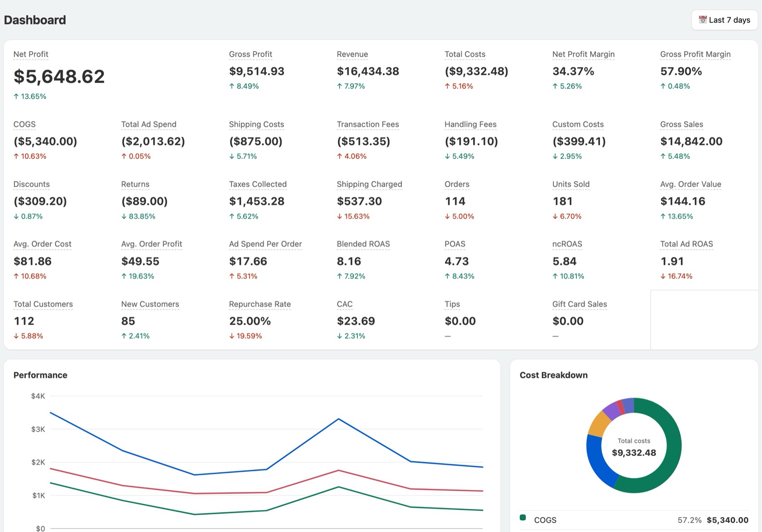Viewport: 762px width, 532px height.
Task: Click the Returns metric label
Action: [135, 184]
